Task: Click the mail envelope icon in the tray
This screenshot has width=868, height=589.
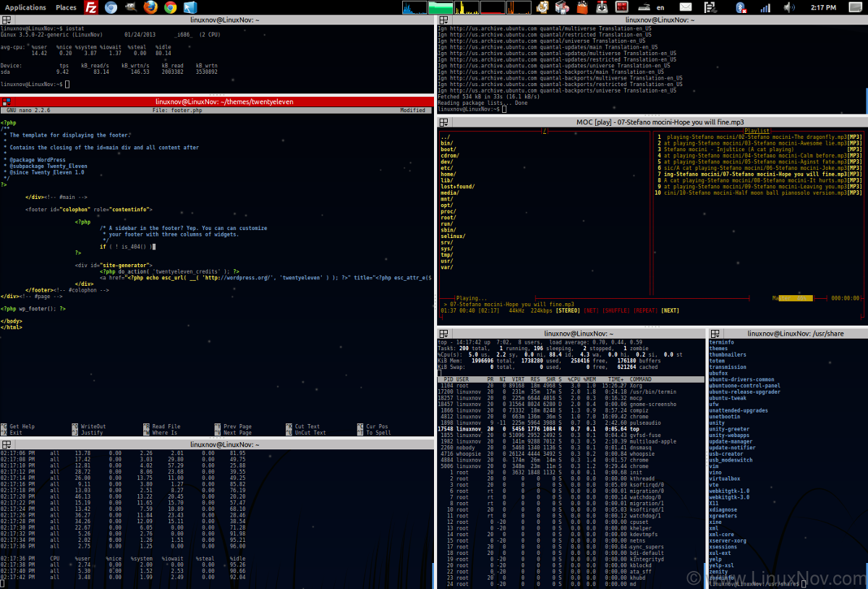Action: (x=684, y=8)
